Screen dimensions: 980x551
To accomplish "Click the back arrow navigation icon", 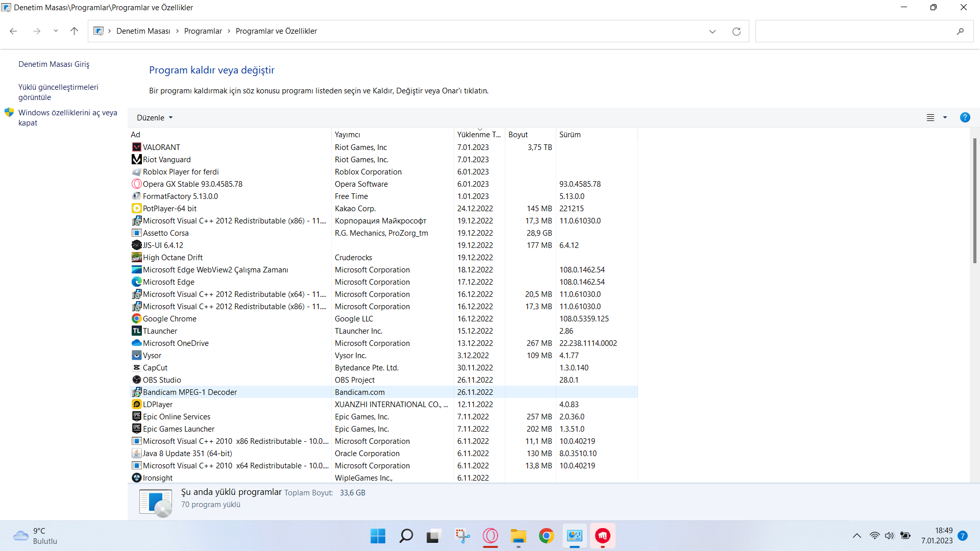I will (13, 31).
